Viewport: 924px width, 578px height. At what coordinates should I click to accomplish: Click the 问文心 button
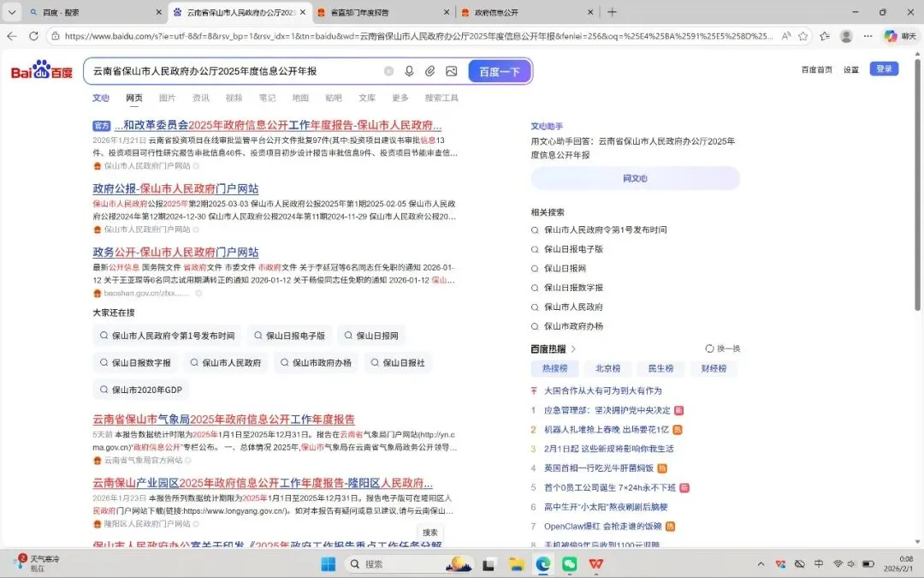635,178
